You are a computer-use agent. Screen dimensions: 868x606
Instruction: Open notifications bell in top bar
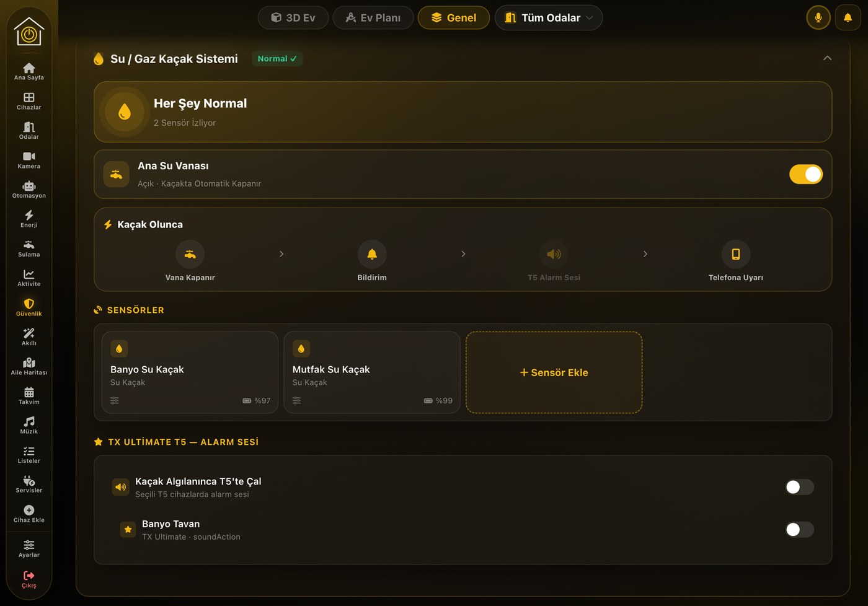pos(848,17)
